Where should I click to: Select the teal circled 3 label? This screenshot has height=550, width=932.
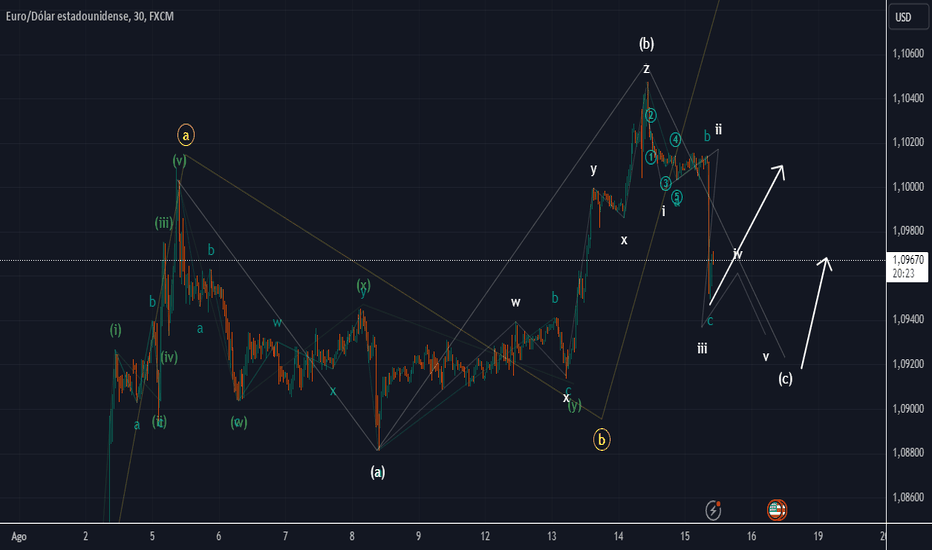click(x=666, y=184)
